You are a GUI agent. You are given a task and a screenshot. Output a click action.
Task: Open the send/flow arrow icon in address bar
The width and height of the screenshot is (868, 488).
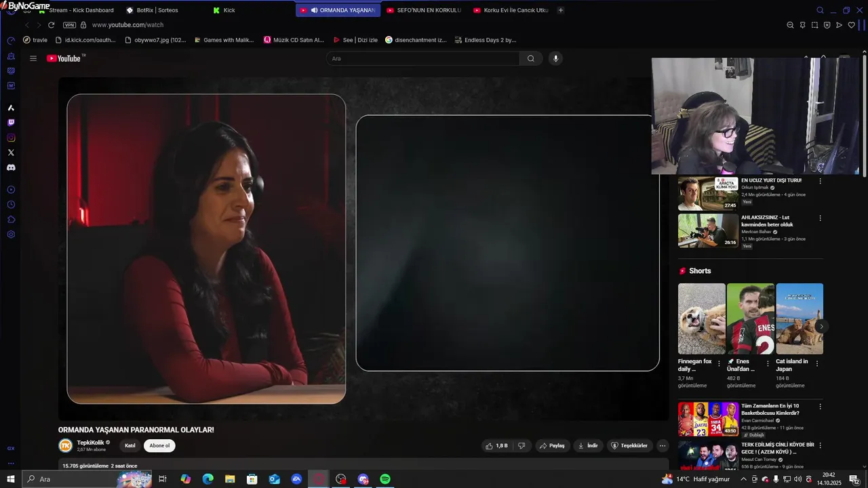tap(839, 25)
